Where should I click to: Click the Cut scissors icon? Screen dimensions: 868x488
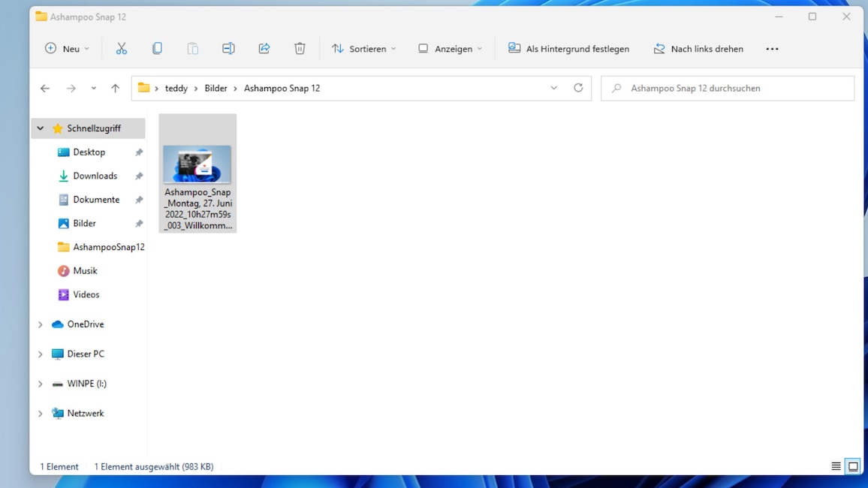121,49
